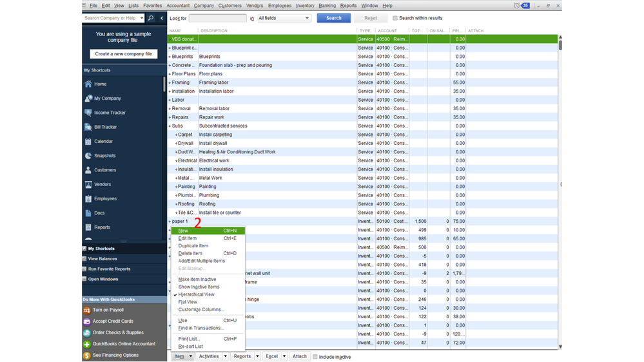The width and height of the screenshot is (644, 362).
Task: Open Reports shortcut icon in sidebar
Action: (88, 227)
